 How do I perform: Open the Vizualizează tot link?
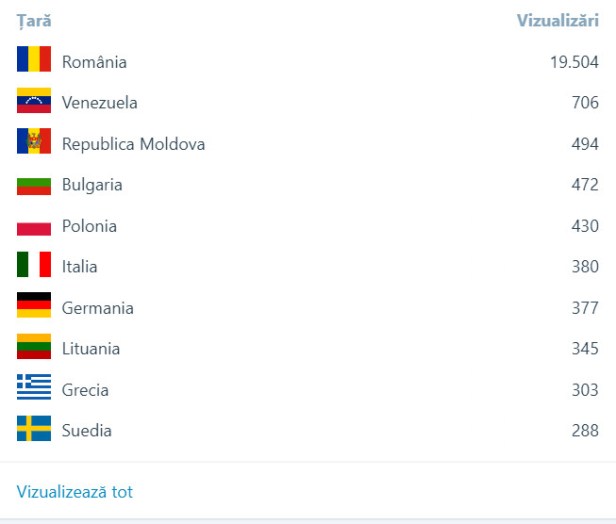tap(75, 492)
